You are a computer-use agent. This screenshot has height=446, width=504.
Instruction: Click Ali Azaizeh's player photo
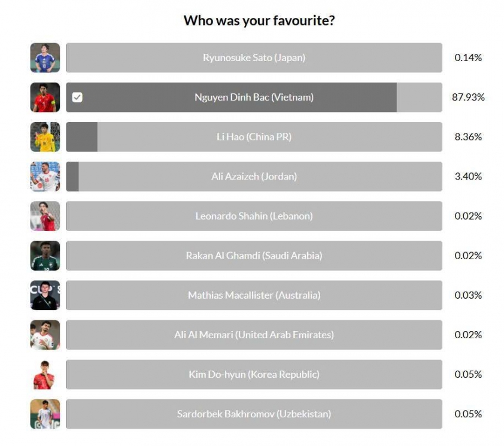coord(45,177)
